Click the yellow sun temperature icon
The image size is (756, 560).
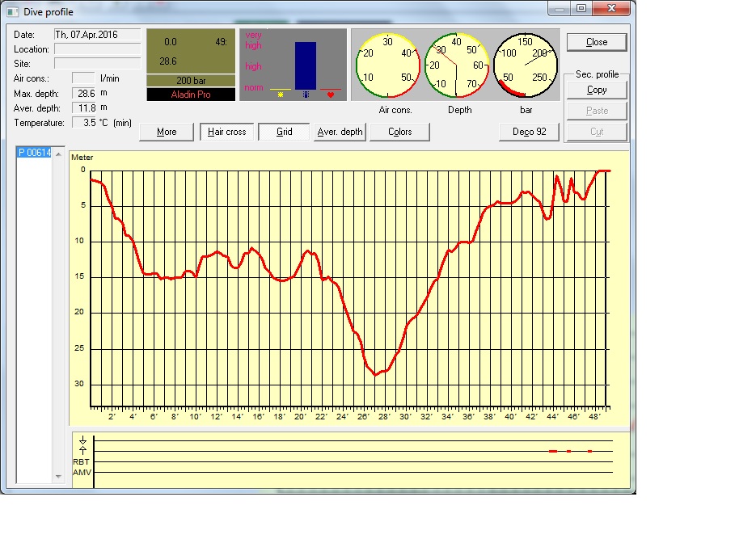pyautogui.click(x=280, y=95)
